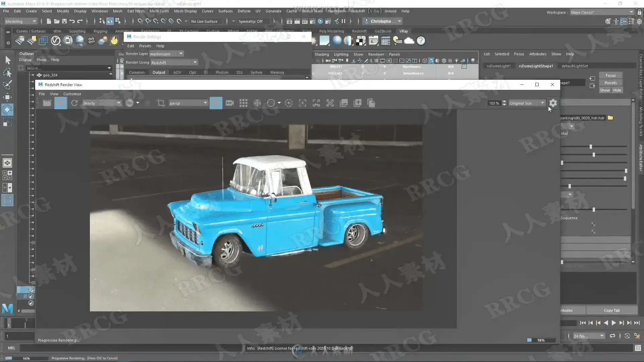Toggle the highlighted button right of persp dropdown
Image resolution: width=644 pixels, height=362 pixels.
(216, 103)
